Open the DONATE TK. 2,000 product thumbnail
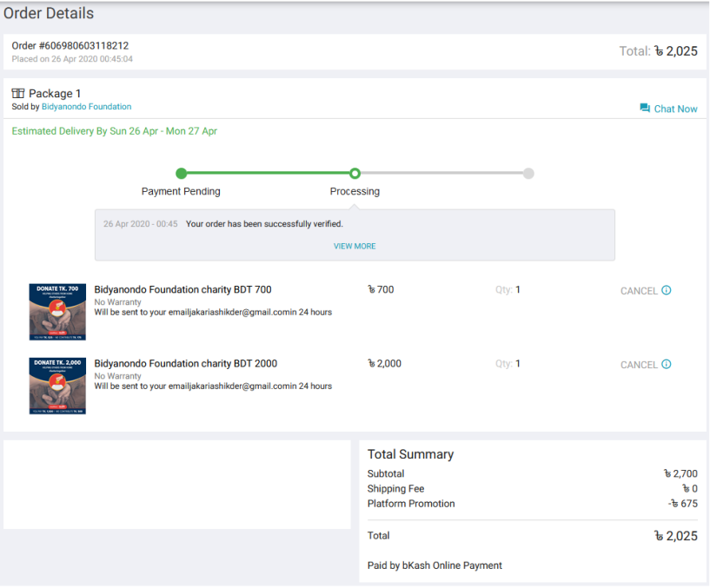 (57, 386)
